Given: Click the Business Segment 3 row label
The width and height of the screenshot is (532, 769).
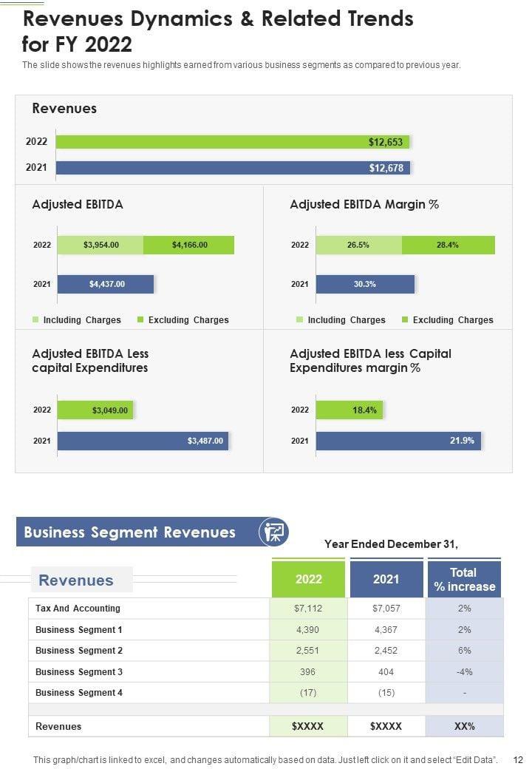Looking at the screenshot, I should 79,672.
